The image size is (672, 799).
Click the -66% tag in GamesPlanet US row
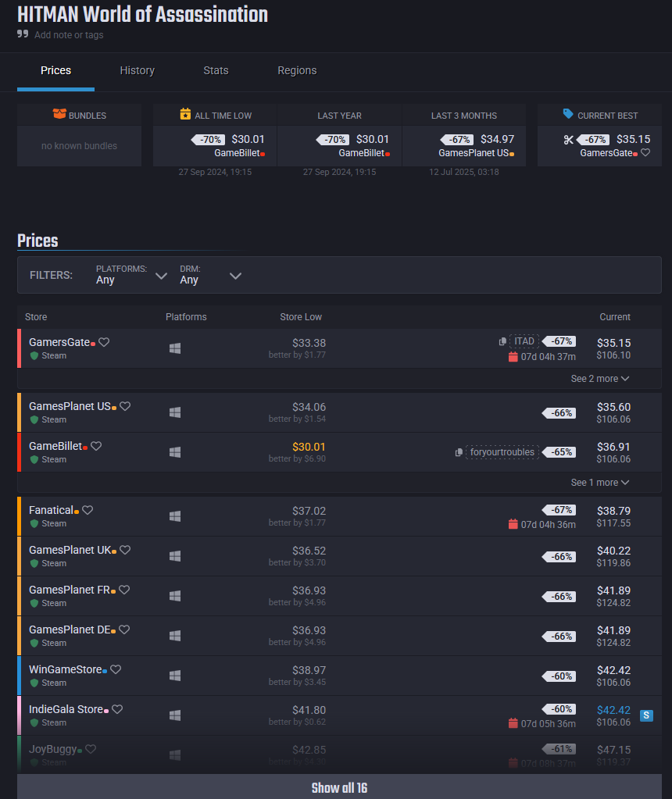(x=559, y=412)
